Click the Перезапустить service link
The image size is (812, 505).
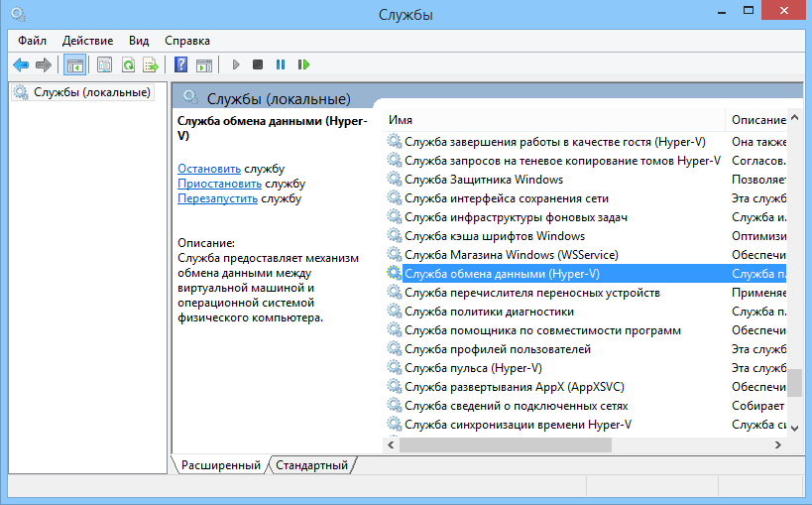(217, 198)
